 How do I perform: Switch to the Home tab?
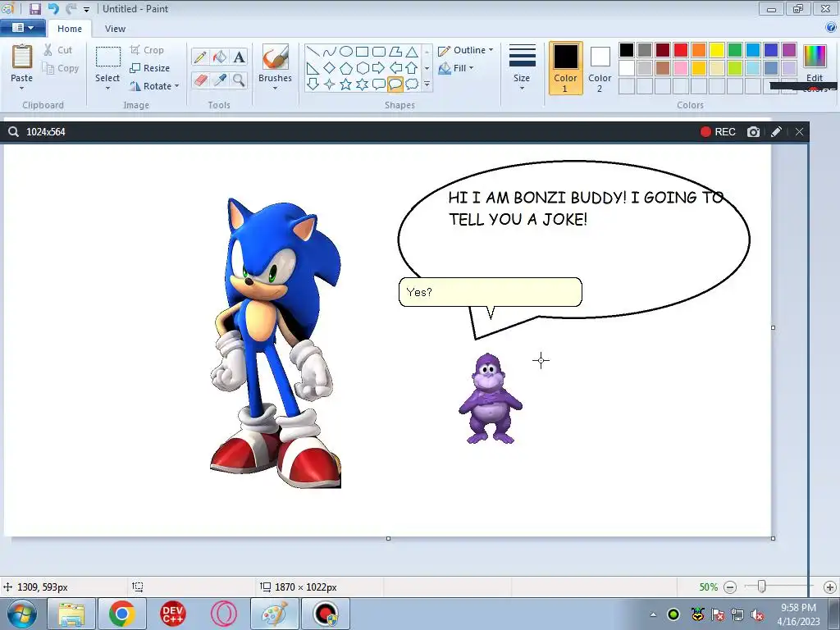coord(70,29)
